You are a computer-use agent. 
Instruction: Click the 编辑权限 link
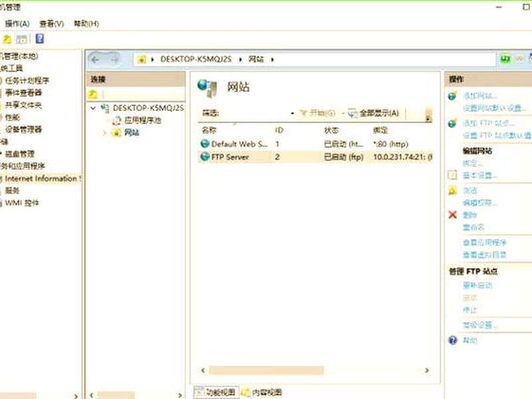point(479,203)
